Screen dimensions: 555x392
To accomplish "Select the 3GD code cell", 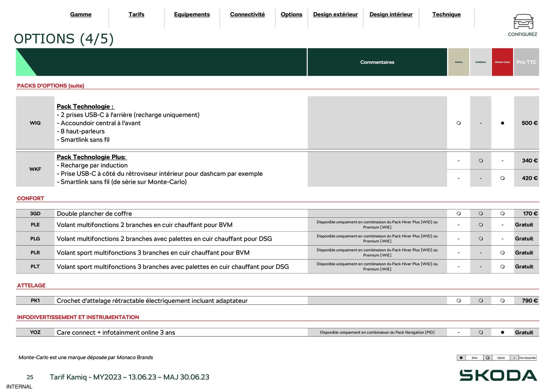I will (x=35, y=214).
